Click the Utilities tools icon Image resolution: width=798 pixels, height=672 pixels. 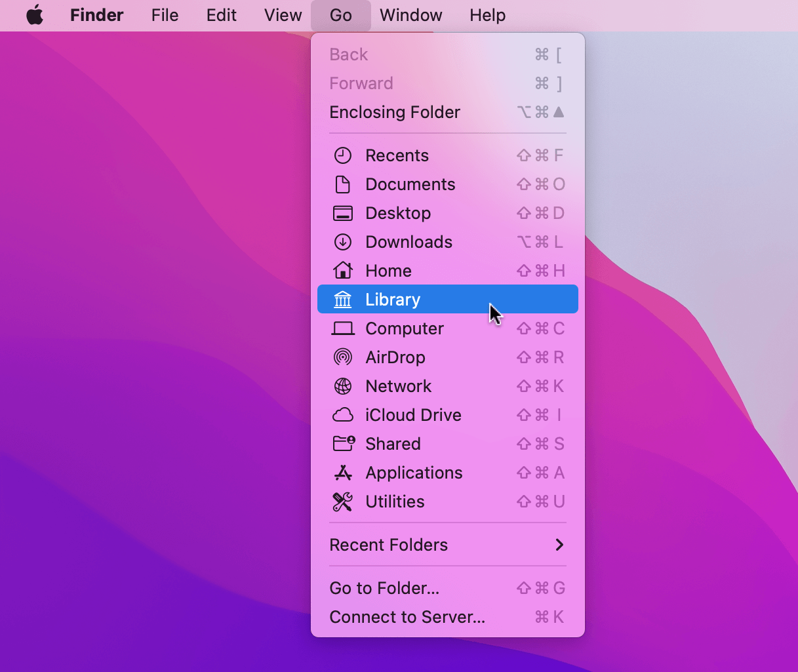(343, 502)
